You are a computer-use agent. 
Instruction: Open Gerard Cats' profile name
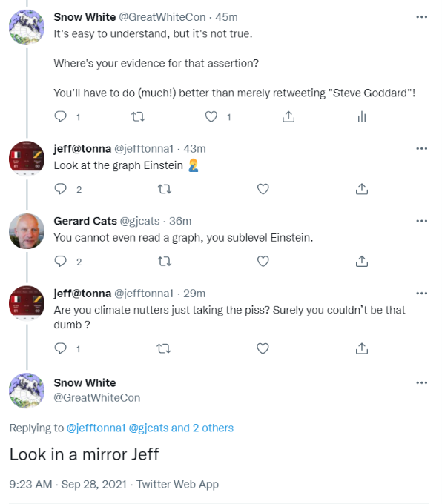click(x=85, y=221)
